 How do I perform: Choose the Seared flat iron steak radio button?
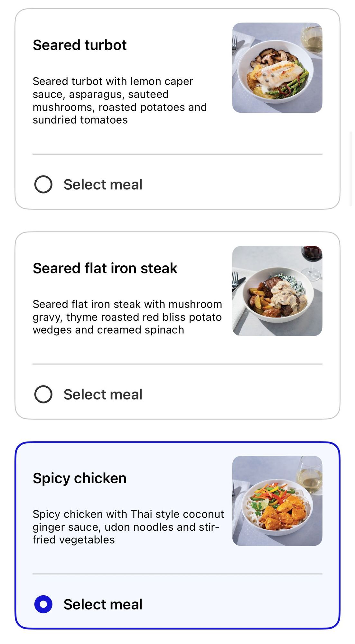click(43, 394)
